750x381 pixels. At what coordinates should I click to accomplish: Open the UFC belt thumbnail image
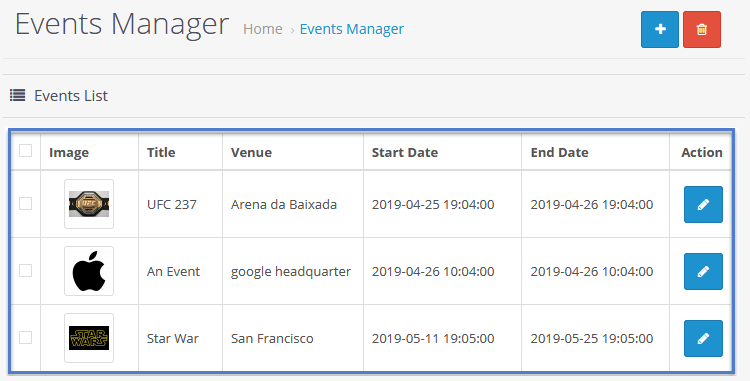click(89, 204)
